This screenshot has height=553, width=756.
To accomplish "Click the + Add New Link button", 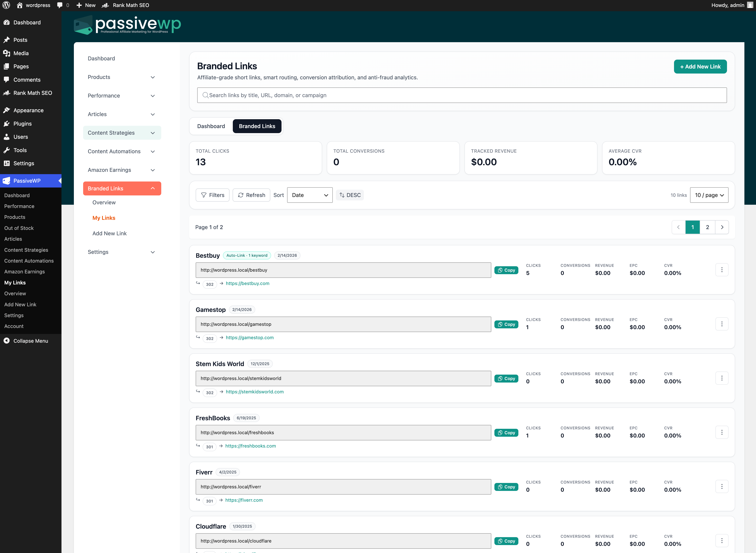I will point(700,66).
